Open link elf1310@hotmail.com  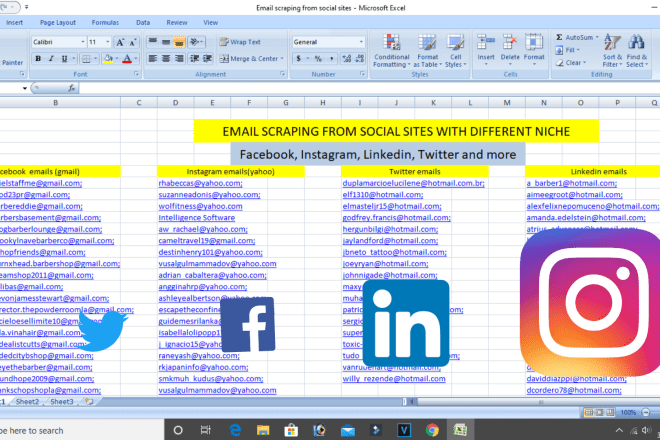[x=383, y=195]
